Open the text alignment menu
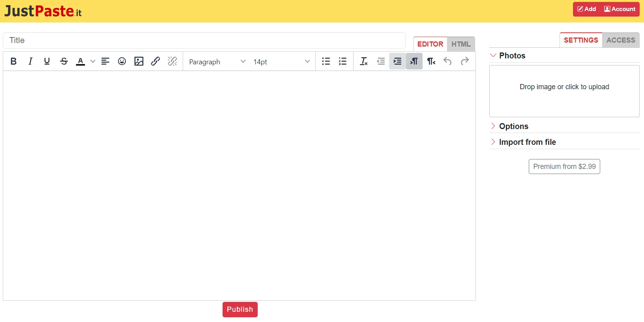Viewport: 644px width, 322px height. [105, 61]
